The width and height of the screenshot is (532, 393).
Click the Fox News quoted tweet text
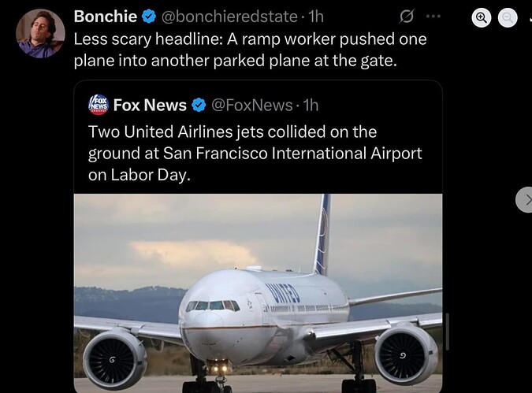point(255,153)
